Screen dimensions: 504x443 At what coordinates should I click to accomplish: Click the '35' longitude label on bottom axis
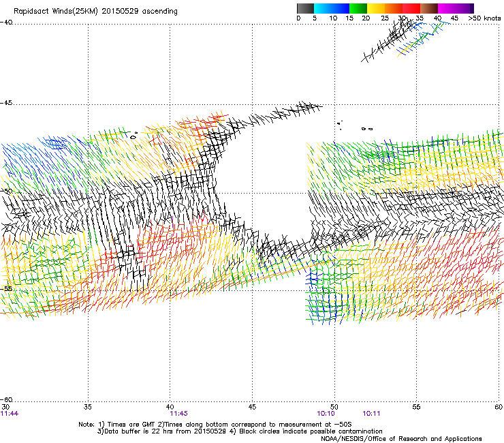click(88, 407)
